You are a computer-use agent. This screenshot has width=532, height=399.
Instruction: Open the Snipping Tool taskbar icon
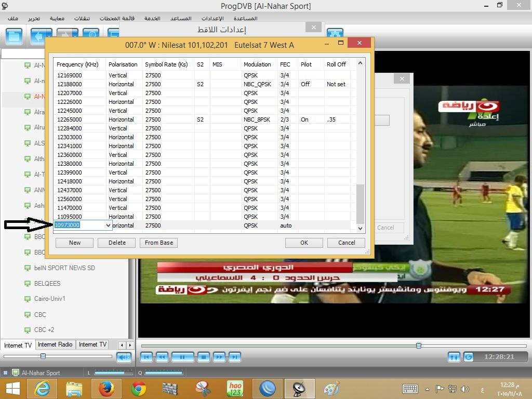(x=203, y=389)
